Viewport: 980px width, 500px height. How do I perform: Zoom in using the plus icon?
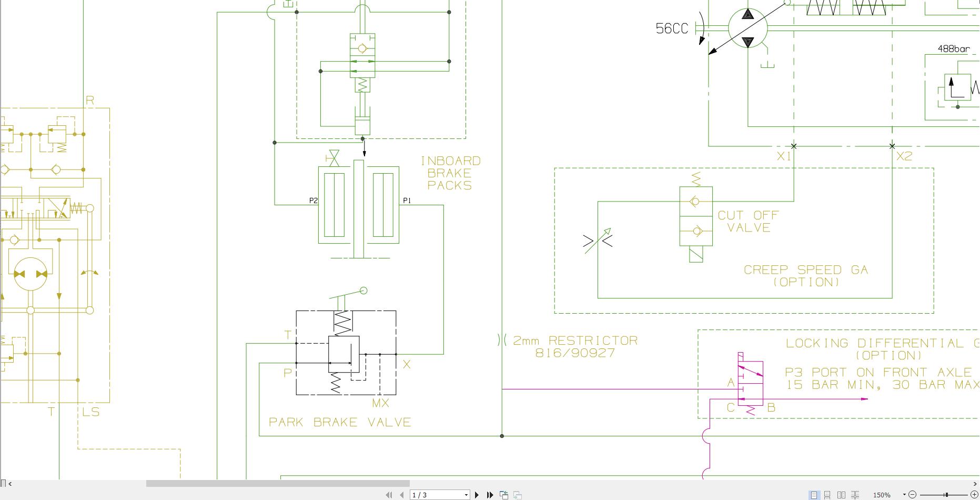pyautogui.click(x=973, y=495)
